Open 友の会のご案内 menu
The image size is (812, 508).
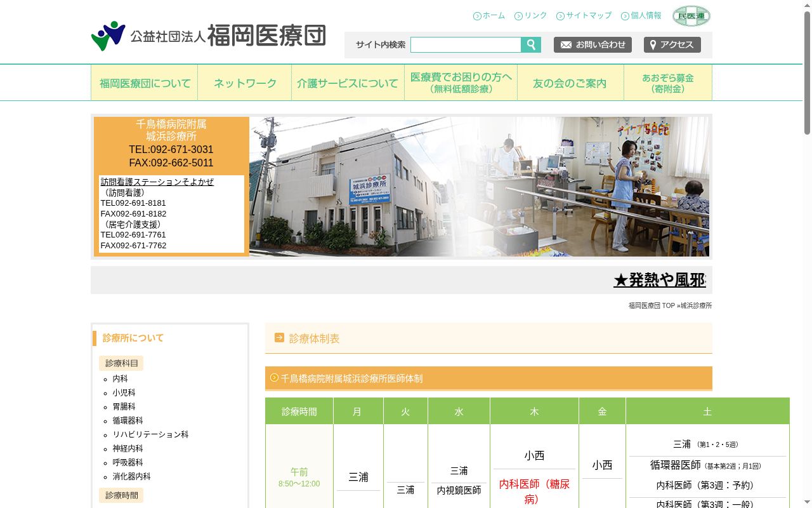pos(570,83)
